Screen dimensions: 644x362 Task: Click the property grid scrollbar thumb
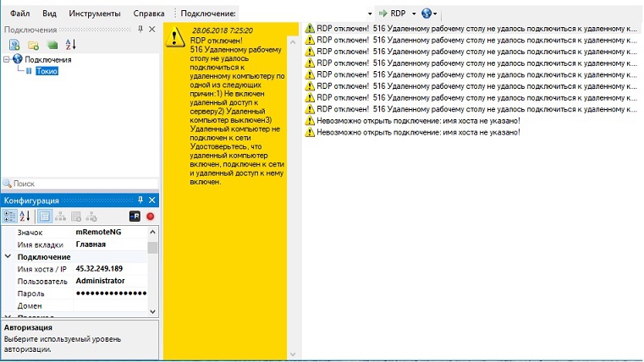(x=152, y=248)
